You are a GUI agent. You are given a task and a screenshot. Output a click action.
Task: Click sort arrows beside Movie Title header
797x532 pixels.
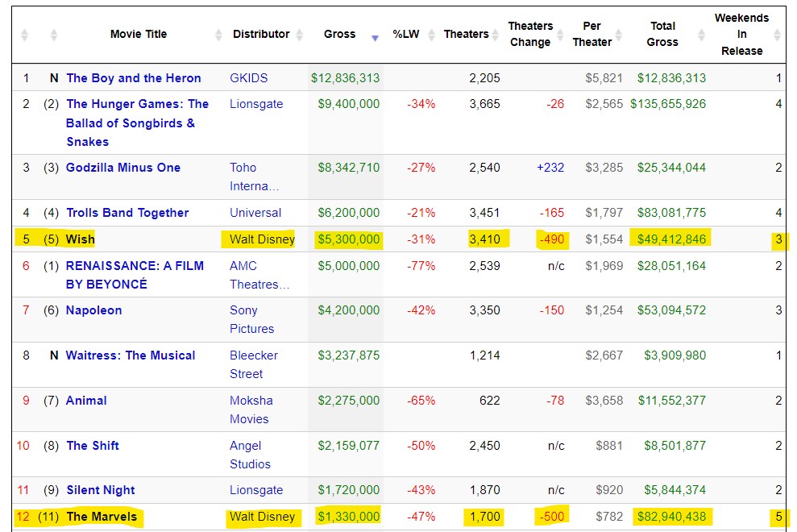click(218, 35)
